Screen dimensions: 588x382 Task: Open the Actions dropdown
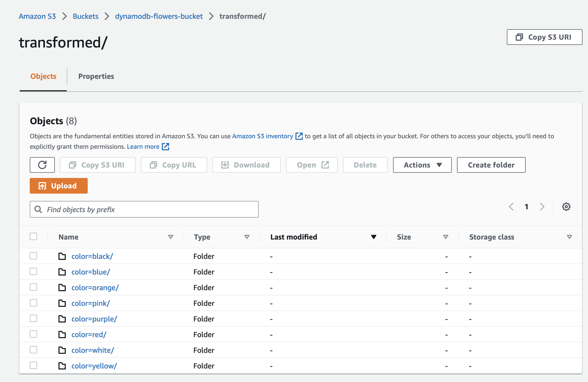click(x=422, y=165)
